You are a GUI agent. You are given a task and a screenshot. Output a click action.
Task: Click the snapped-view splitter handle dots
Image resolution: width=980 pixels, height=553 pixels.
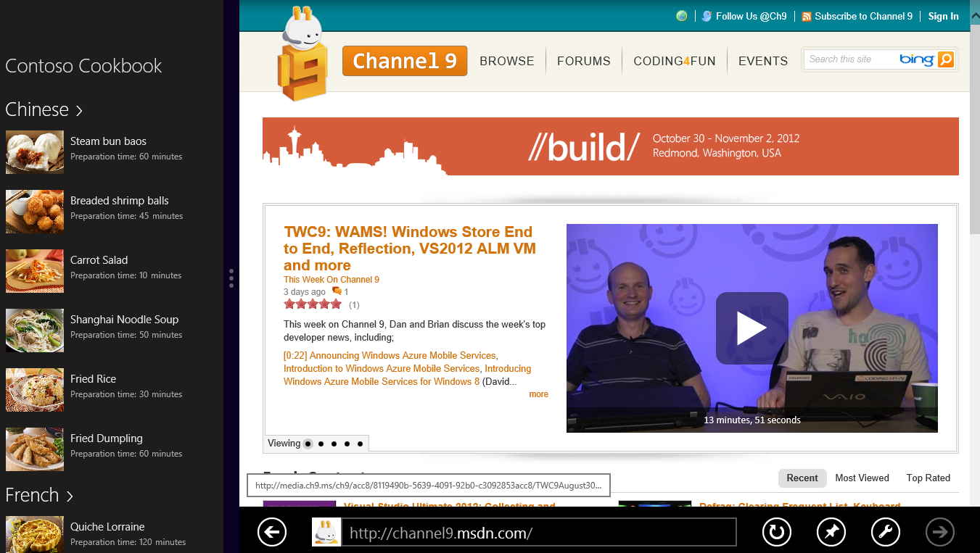point(231,278)
